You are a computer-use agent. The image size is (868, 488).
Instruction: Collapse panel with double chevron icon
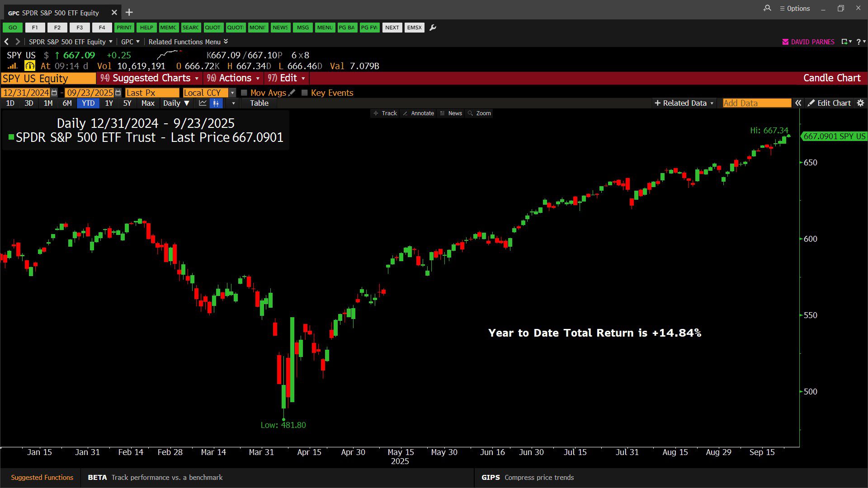click(798, 103)
